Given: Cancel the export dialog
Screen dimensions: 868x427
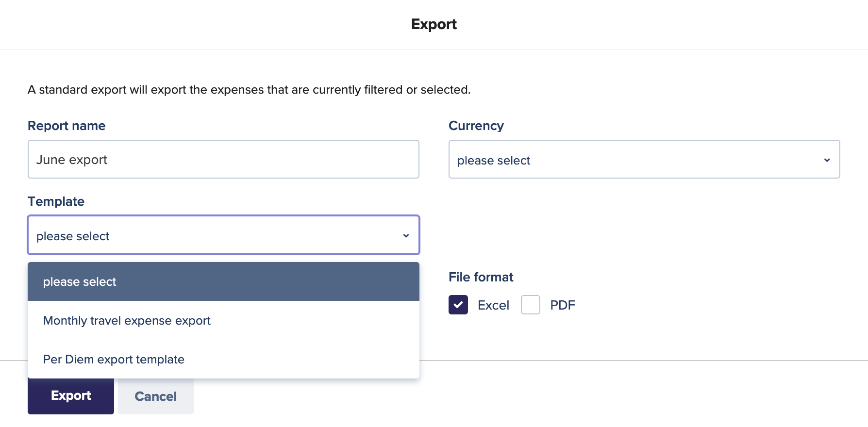Looking at the screenshot, I should [x=156, y=396].
